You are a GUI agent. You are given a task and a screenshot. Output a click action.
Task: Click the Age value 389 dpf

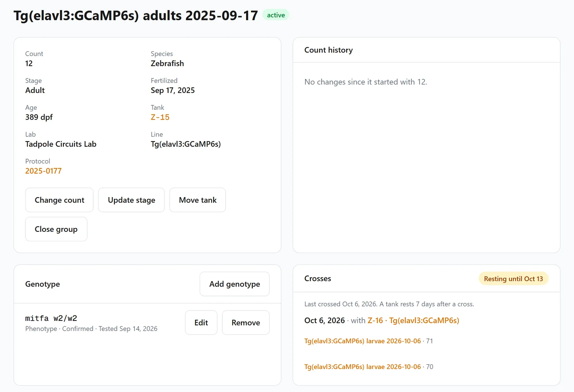[39, 117]
